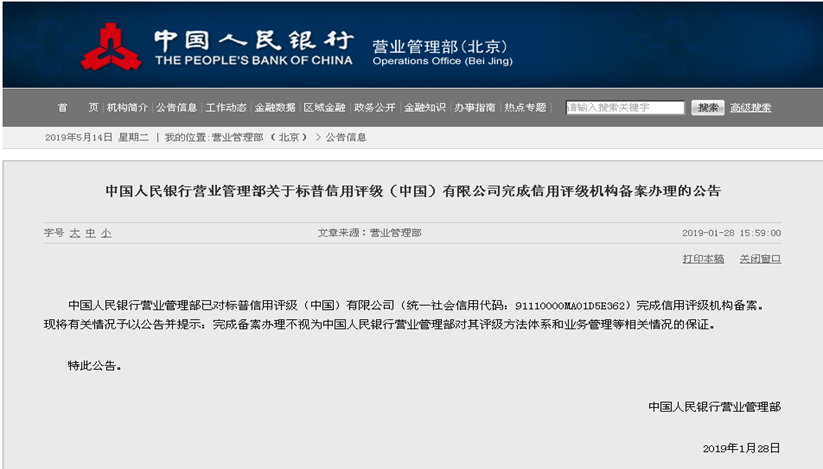Open the 金融数据 menu item
The image size is (823, 469).
[x=275, y=108]
